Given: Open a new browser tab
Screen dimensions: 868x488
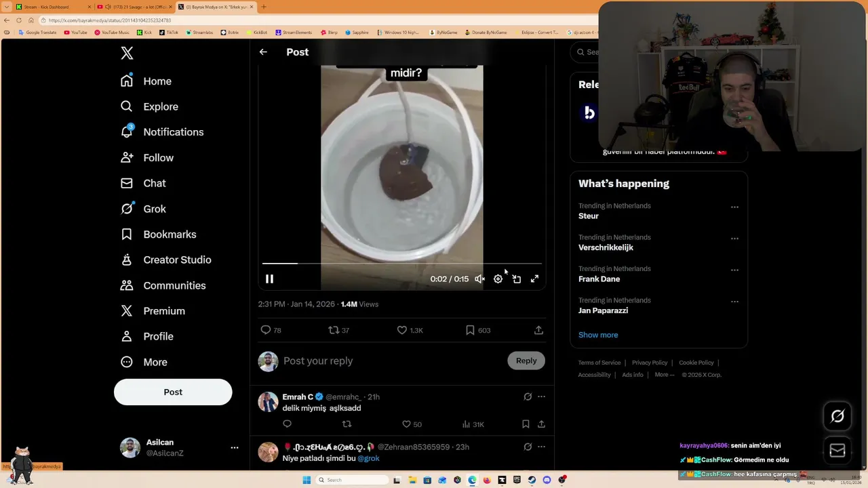Looking at the screenshot, I should pyautogui.click(x=264, y=7).
